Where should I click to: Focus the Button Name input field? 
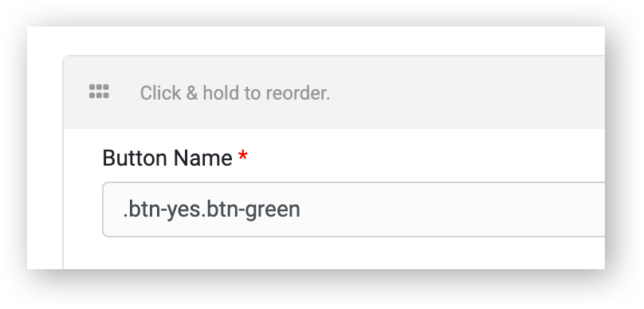(354, 209)
